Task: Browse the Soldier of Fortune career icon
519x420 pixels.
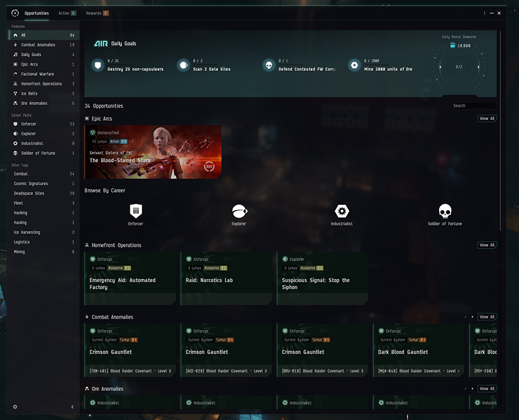Action: (x=445, y=211)
